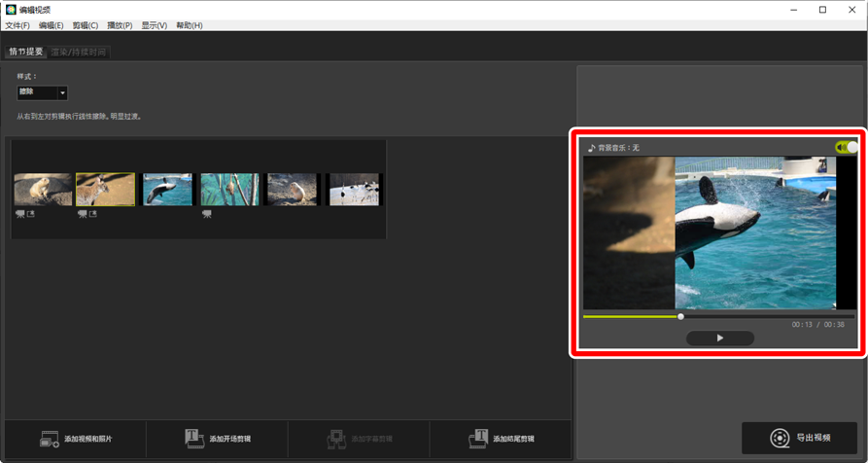
Task: Click the 添加结尾剪辑 icon
Action: (x=476, y=440)
